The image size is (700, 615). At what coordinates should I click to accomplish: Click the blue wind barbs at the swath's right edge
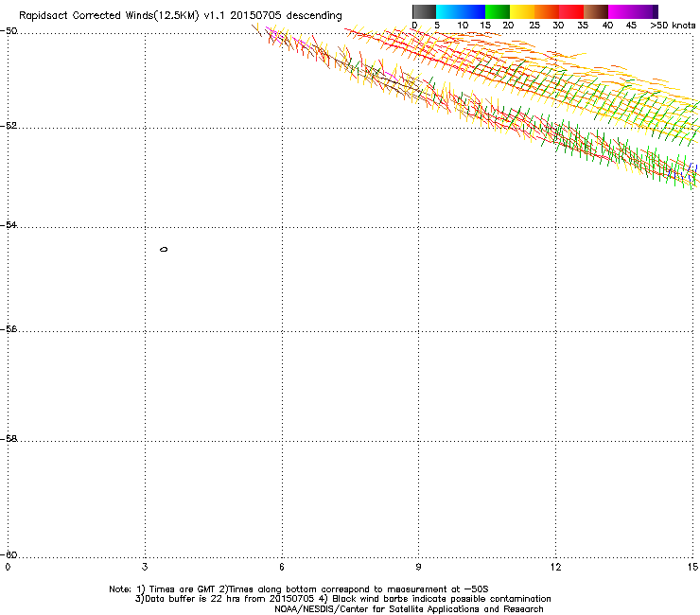point(692,172)
